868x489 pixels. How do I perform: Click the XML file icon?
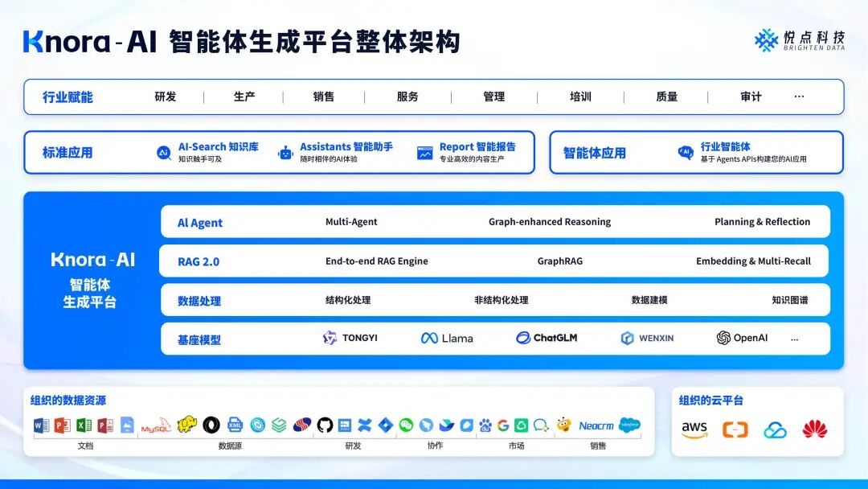click(235, 425)
